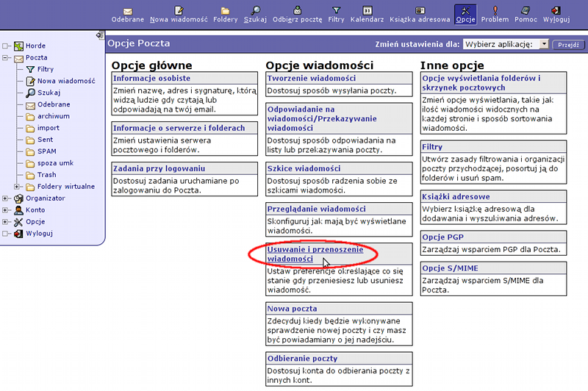Click Odbierz pocztę fetch mail icon
588x391 pixels.
(298, 10)
